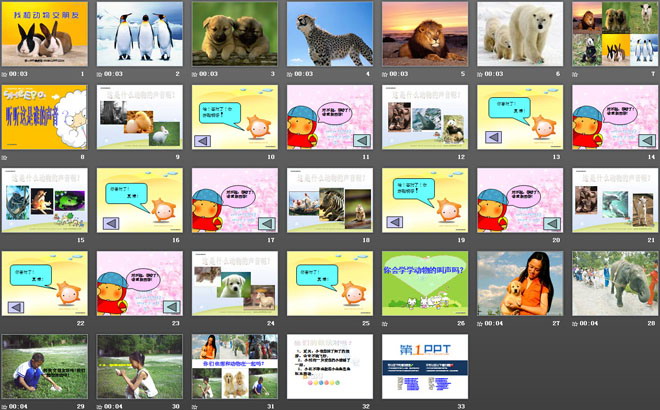The height and width of the screenshot is (410, 660).
Task: Click the star icon below slide 30
Action: [x=99, y=407]
